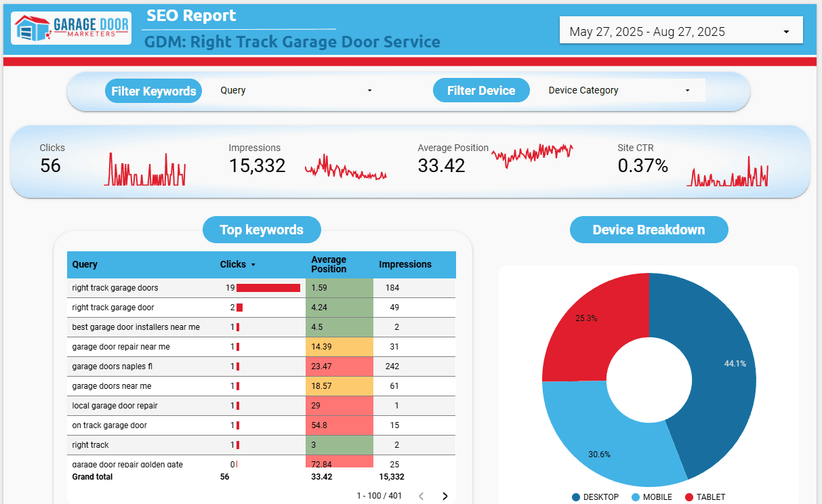Viewport: 822px width, 504px height.
Task: Open the Query filter dropdown
Action: [296, 90]
